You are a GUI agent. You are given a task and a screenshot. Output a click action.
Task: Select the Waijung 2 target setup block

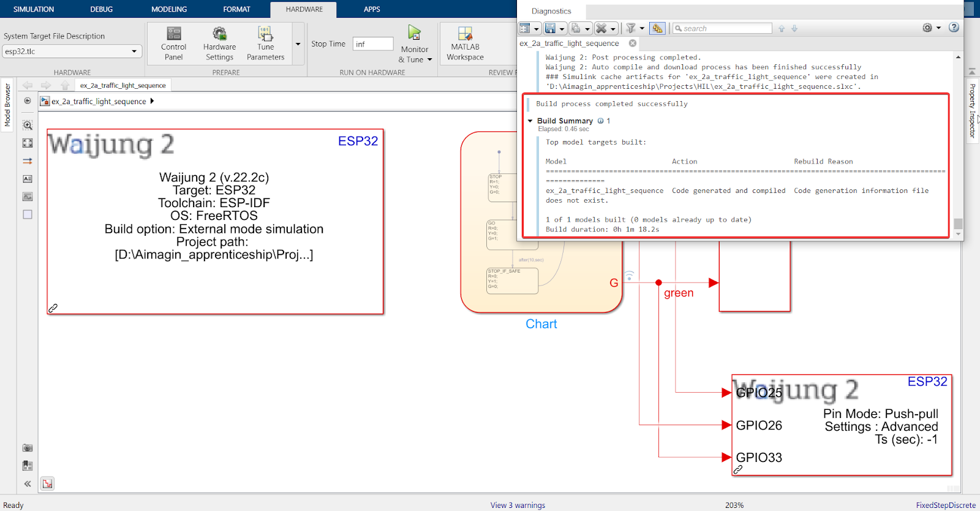tap(215, 222)
